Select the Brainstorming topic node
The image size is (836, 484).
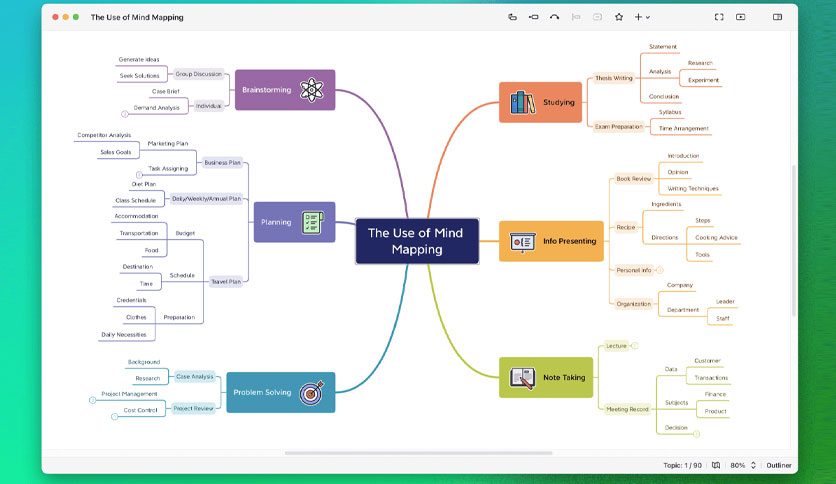tap(285, 90)
